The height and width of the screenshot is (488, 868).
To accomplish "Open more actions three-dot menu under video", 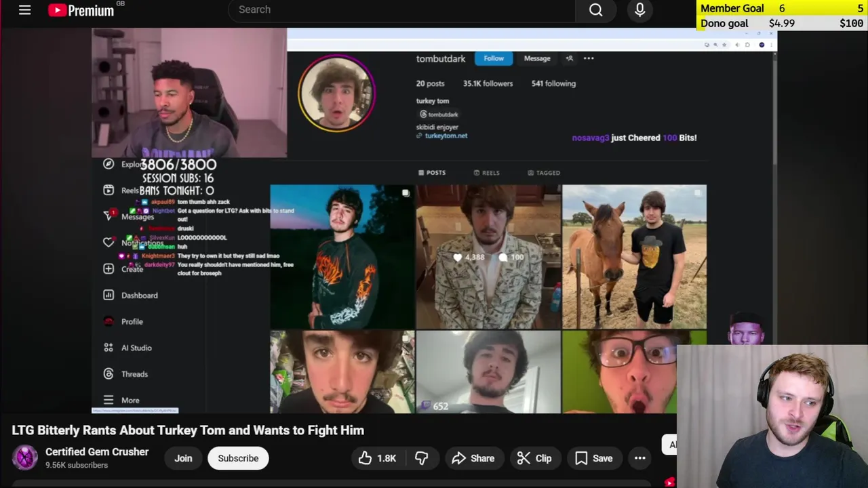I will click(x=639, y=458).
